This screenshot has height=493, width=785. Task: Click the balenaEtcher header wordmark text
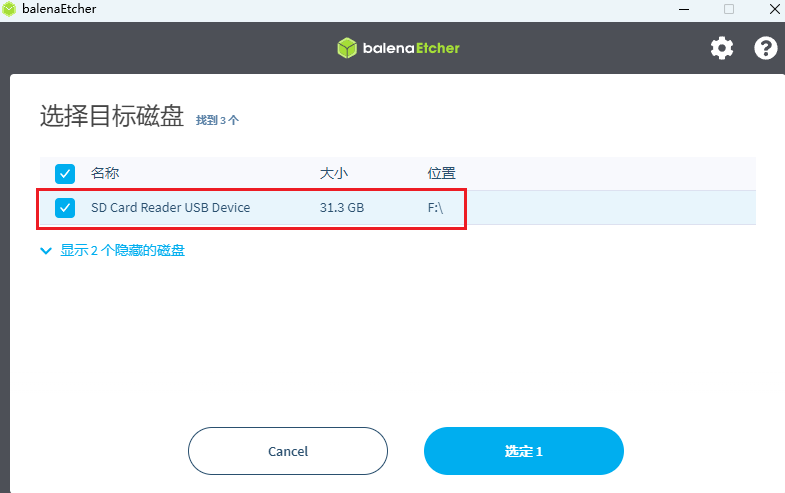411,48
